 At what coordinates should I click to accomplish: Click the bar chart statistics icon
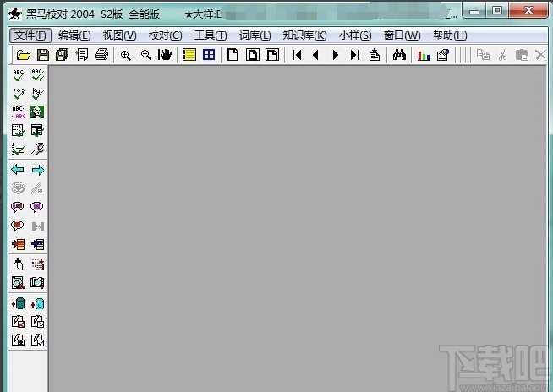pos(424,55)
